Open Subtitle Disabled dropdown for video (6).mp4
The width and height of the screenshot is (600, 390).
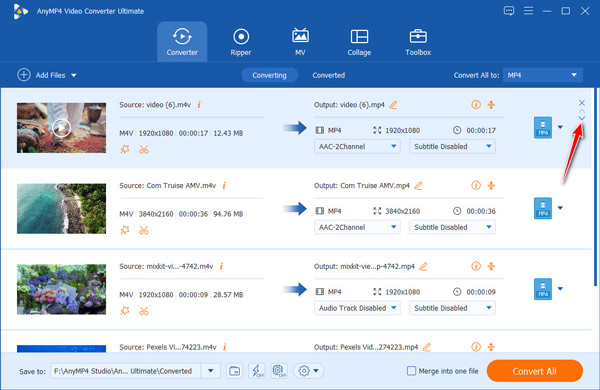(x=452, y=146)
